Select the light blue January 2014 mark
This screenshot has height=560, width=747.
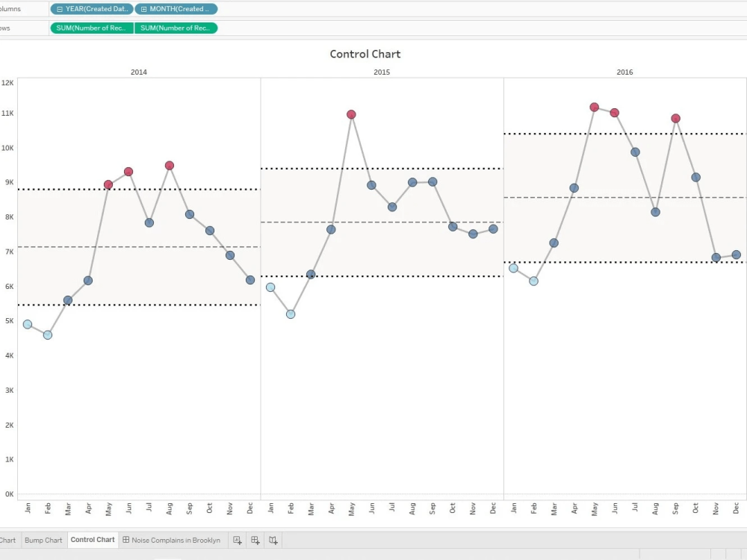(28, 324)
